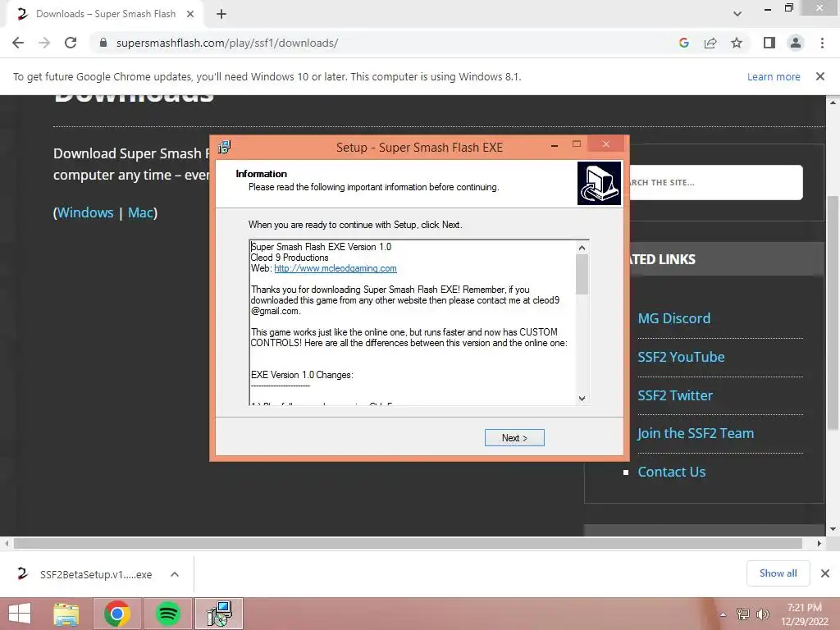
Task: Click the Setup installer taskbar icon
Action: point(219,614)
